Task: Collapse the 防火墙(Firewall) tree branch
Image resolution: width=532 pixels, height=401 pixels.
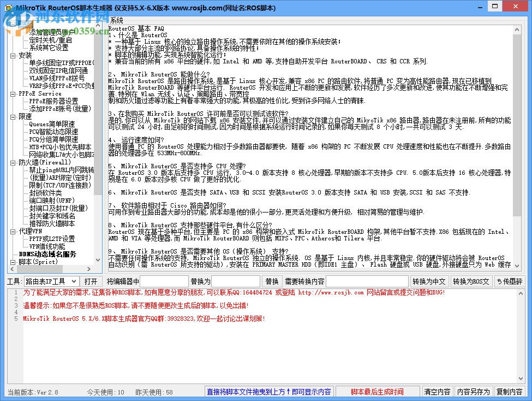Action: [13, 162]
